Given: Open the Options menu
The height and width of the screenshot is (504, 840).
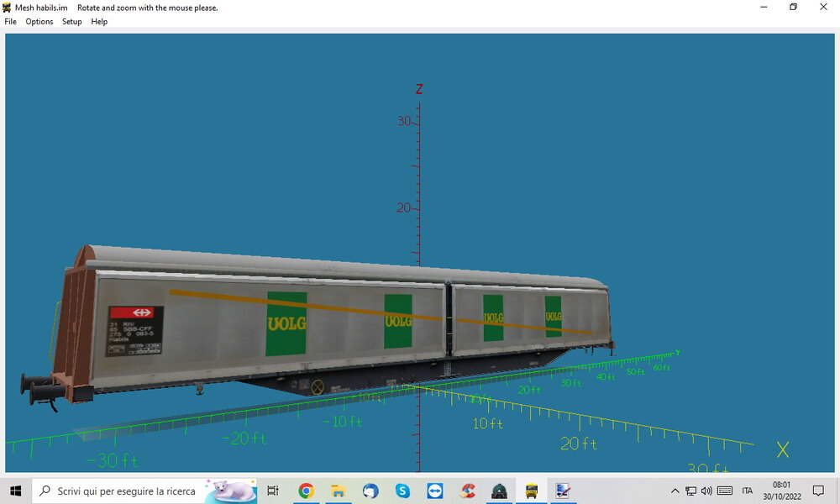Looking at the screenshot, I should [x=39, y=22].
